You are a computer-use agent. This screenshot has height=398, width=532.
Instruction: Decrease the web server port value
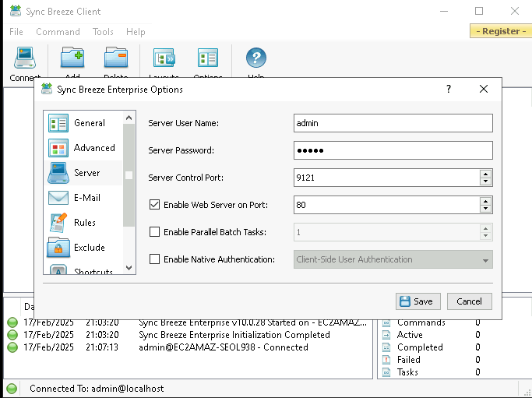tap(486, 209)
